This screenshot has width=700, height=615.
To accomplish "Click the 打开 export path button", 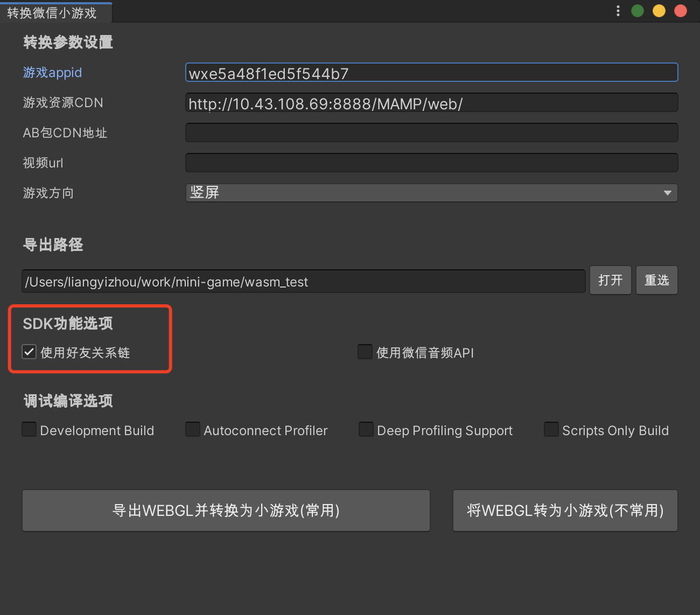I will point(611,280).
